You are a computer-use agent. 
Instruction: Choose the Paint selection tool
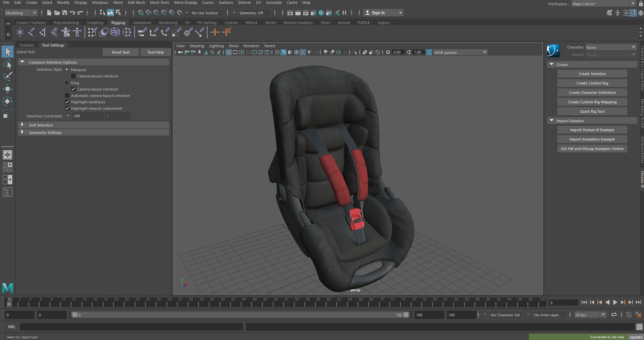pos(7,76)
